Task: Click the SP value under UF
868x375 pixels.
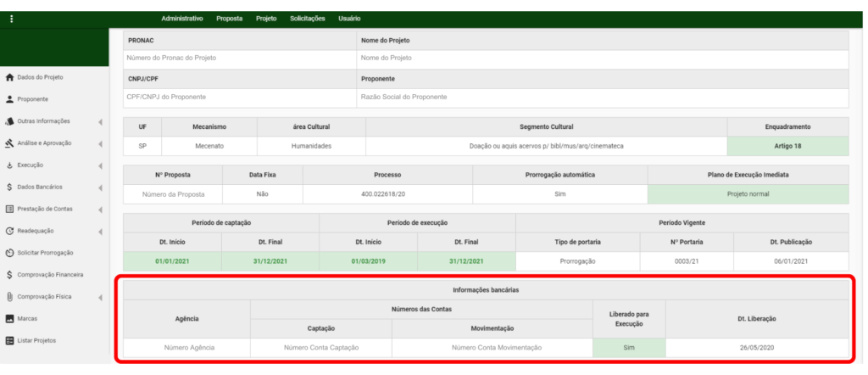Action: pos(142,146)
